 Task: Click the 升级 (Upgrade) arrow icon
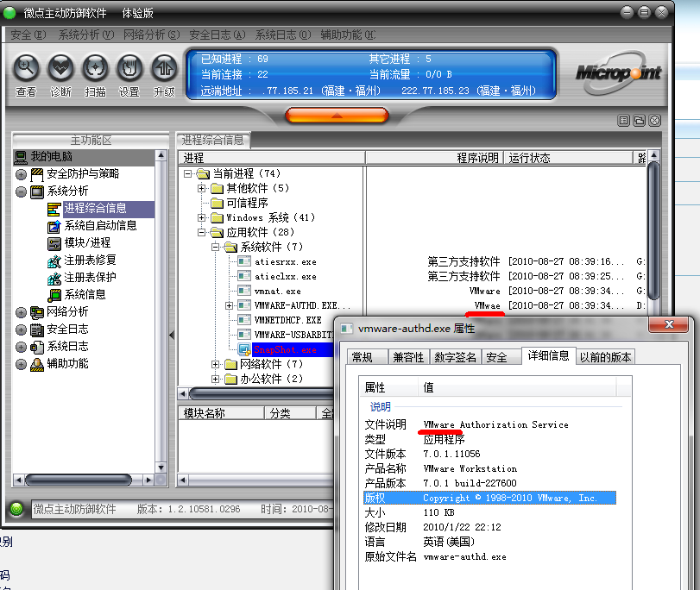pyautogui.click(x=164, y=69)
